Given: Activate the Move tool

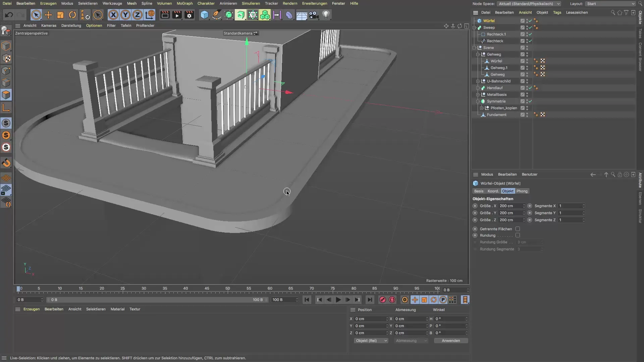Looking at the screenshot, I should point(48,15).
